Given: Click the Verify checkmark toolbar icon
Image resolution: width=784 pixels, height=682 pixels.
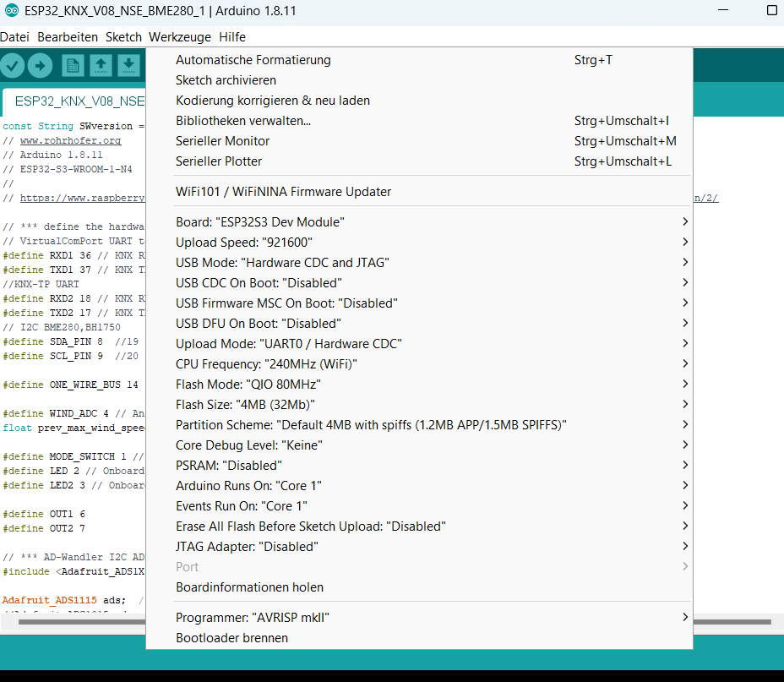Looking at the screenshot, I should click(13, 66).
